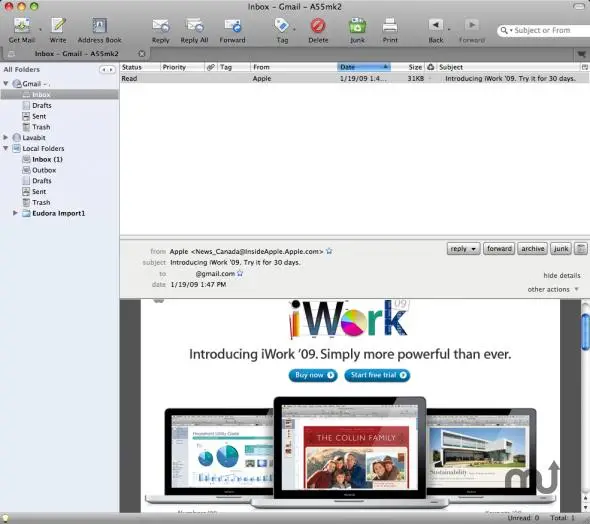The width and height of the screenshot is (590, 524).
Task: Sort messages by Tag column
Action: (234, 67)
